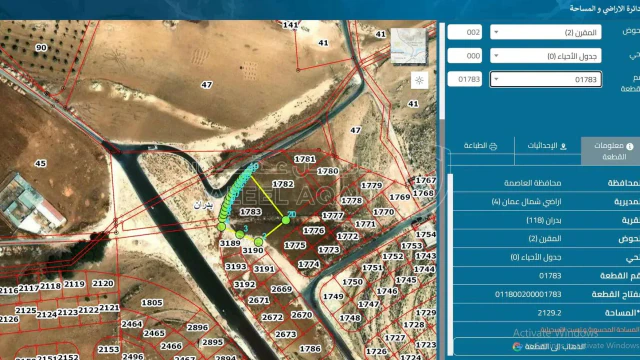Switch to the الإحداثيات tab

click(x=547, y=146)
